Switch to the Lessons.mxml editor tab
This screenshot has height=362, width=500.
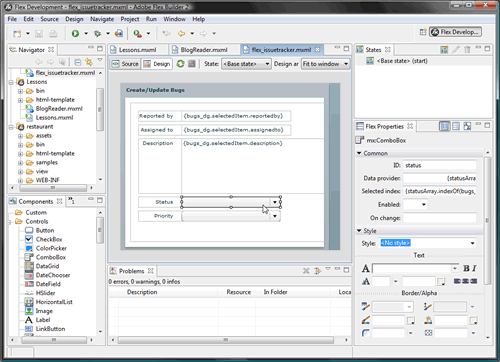pos(138,50)
